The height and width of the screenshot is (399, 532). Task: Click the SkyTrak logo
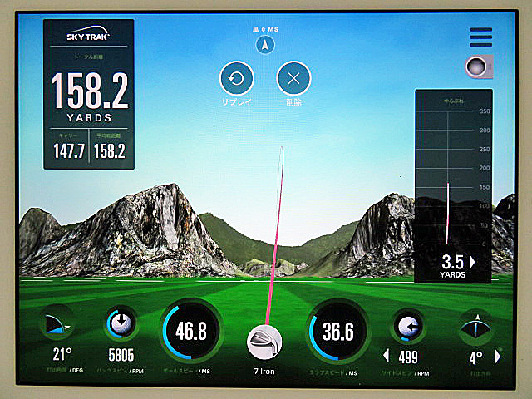(88, 33)
